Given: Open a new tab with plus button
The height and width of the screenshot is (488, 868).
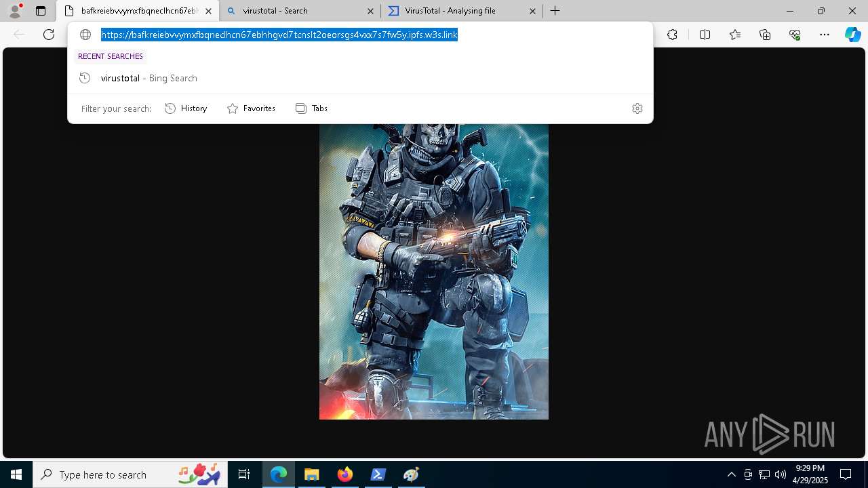Looking at the screenshot, I should click(x=555, y=11).
